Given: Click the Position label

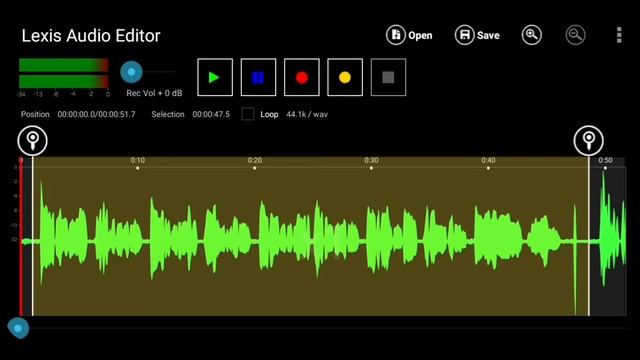Looking at the screenshot, I should [35, 114].
